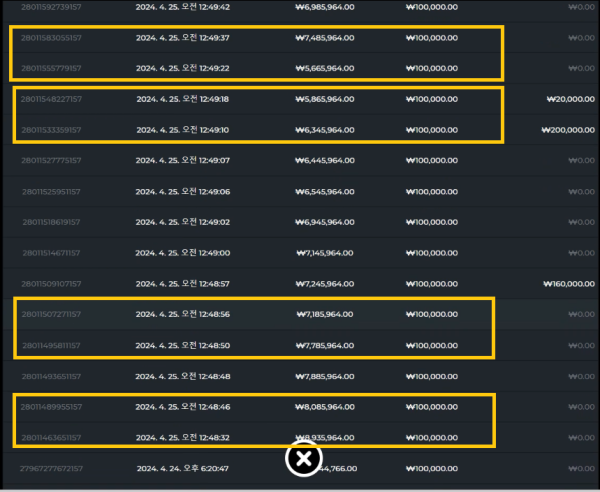Click the timestamp 12:48:32
The height and width of the screenshot is (492, 600).
(214, 438)
